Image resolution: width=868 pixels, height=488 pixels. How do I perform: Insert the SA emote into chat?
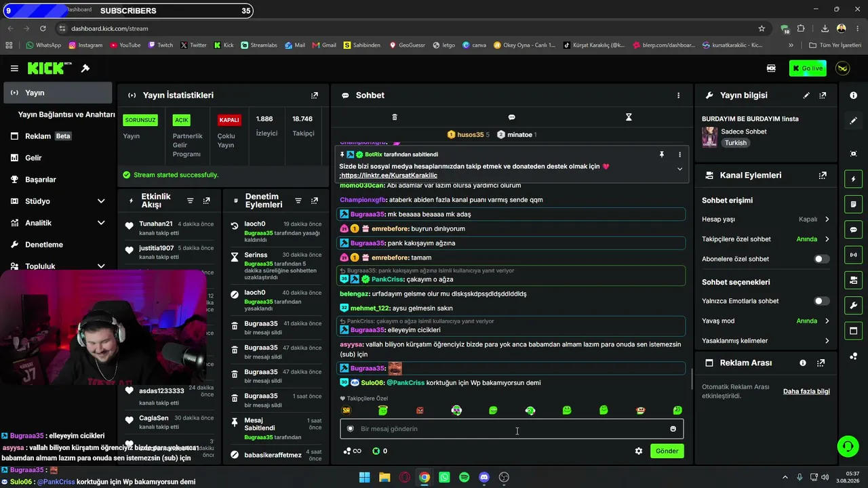click(347, 411)
